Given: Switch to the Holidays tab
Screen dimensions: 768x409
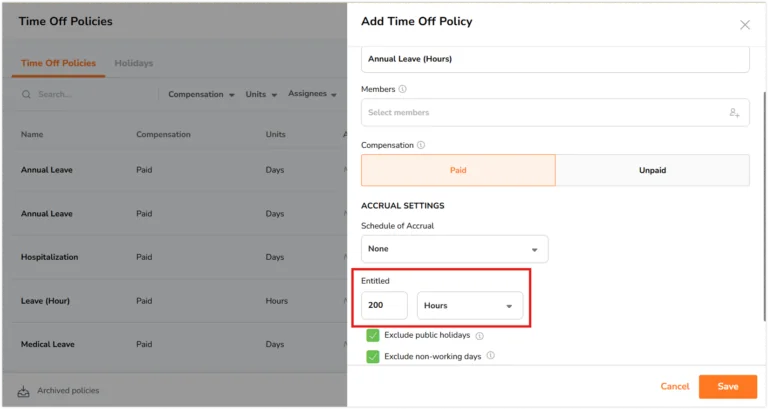Looking at the screenshot, I should coord(134,63).
